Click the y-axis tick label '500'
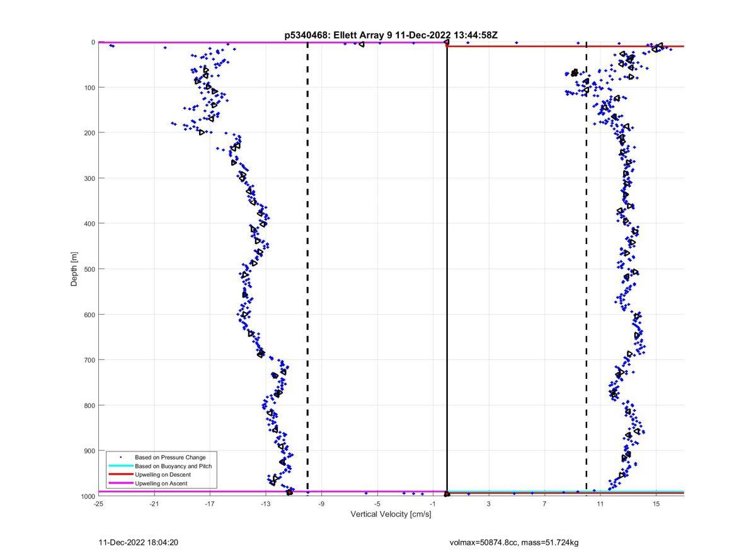The height and width of the screenshot is (558, 756). click(89, 269)
